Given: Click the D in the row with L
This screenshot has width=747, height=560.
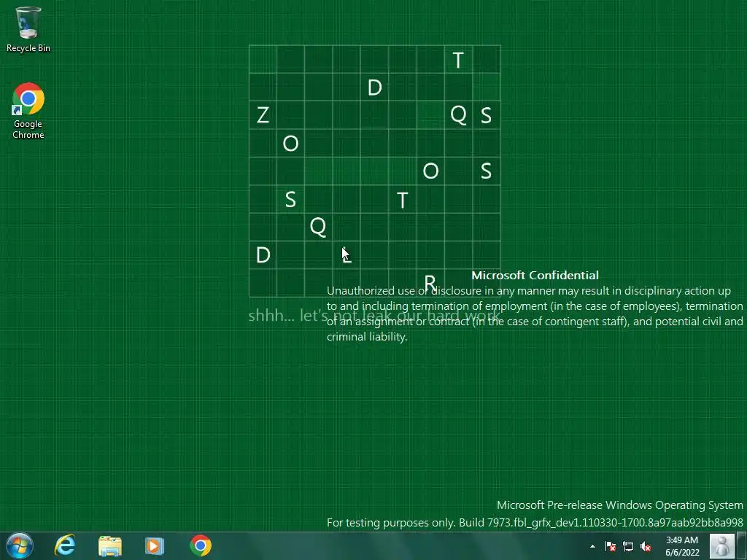Looking at the screenshot, I should (263, 254).
